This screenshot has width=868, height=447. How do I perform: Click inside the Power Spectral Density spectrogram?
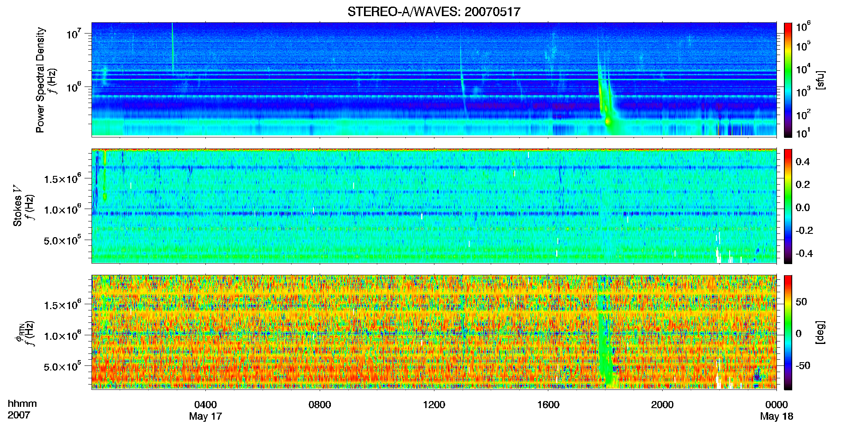coord(434,79)
